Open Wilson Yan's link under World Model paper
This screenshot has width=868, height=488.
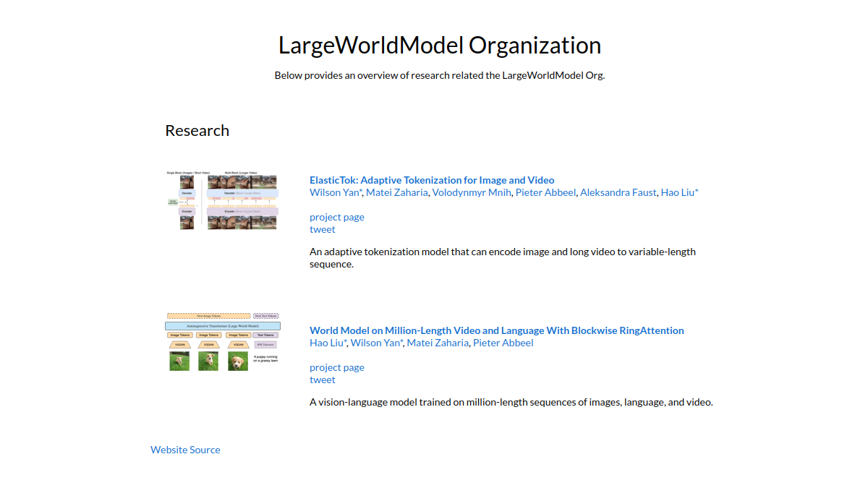point(377,343)
